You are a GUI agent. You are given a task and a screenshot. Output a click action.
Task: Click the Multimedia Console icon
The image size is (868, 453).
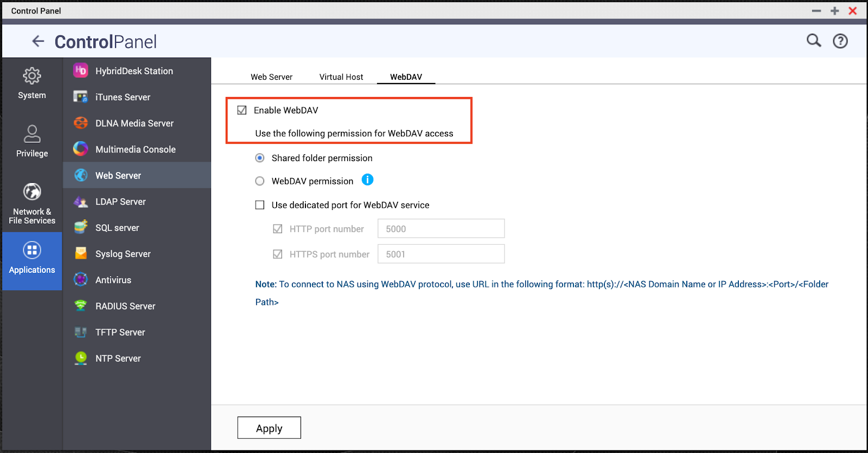81,149
